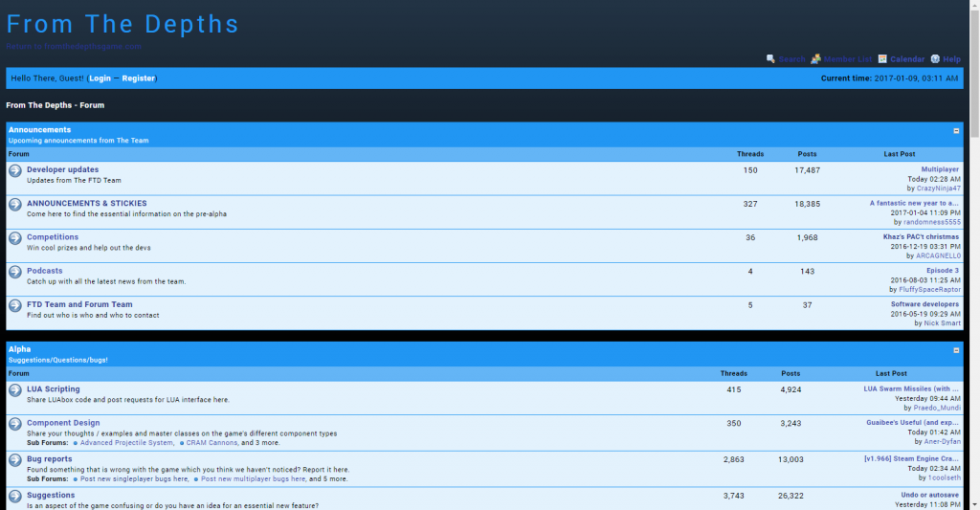Viewport: 980px width, 510px height.
Task: Open the Competitions forum
Action: click(53, 237)
